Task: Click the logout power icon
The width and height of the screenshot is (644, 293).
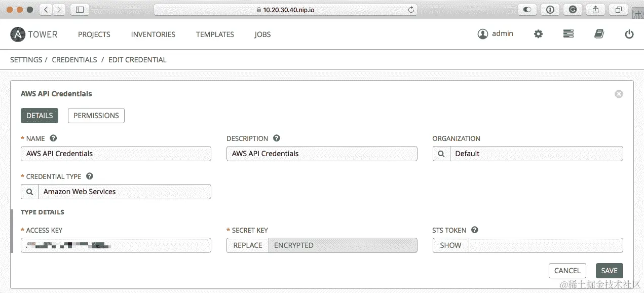Action: coord(629,34)
